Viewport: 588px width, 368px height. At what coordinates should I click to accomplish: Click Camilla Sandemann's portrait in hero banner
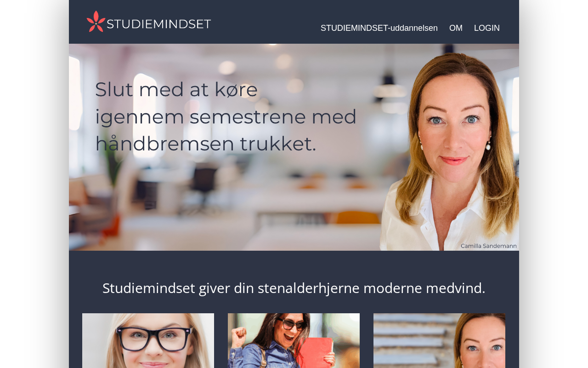450,152
